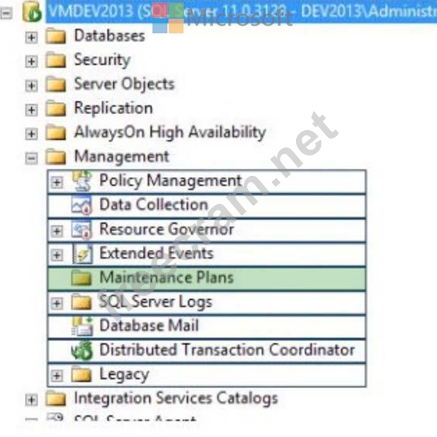Click the Integration Services Catalogs folder icon
The image size is (437, 437).
[56, 399]
